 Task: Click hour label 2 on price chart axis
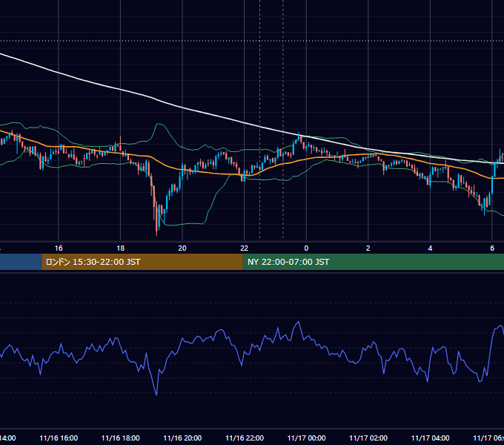tap(368, 248)
